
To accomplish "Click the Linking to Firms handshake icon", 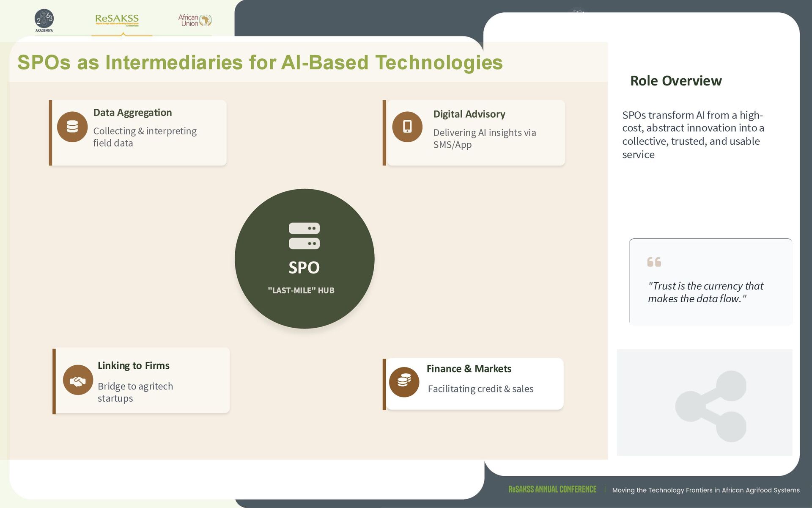I will click(78, 380).
